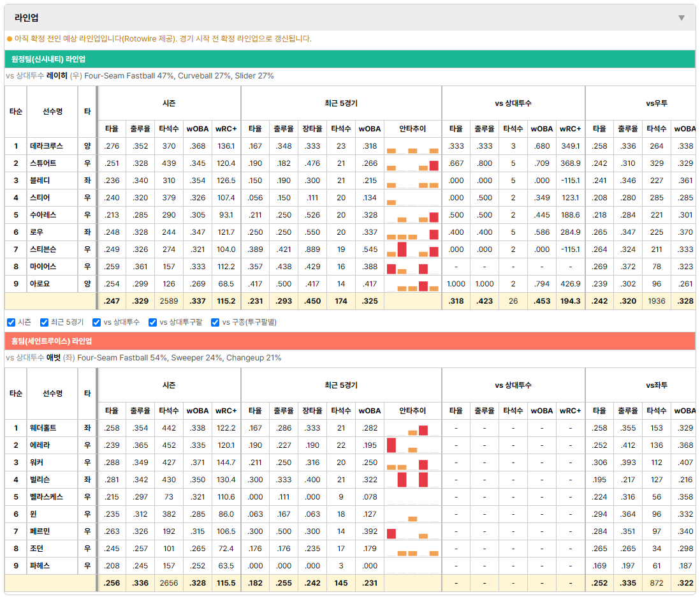Viewport: 700px width, 599px height.
Task: Click 페르민 hit-trend bar chart
Action: pyautogui.click(x=412, y=531)
